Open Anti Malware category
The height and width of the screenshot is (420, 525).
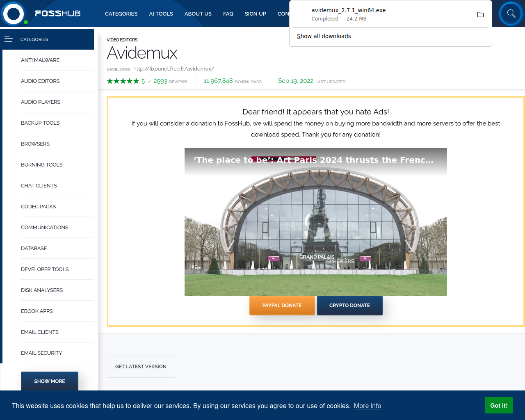[40, 60]
